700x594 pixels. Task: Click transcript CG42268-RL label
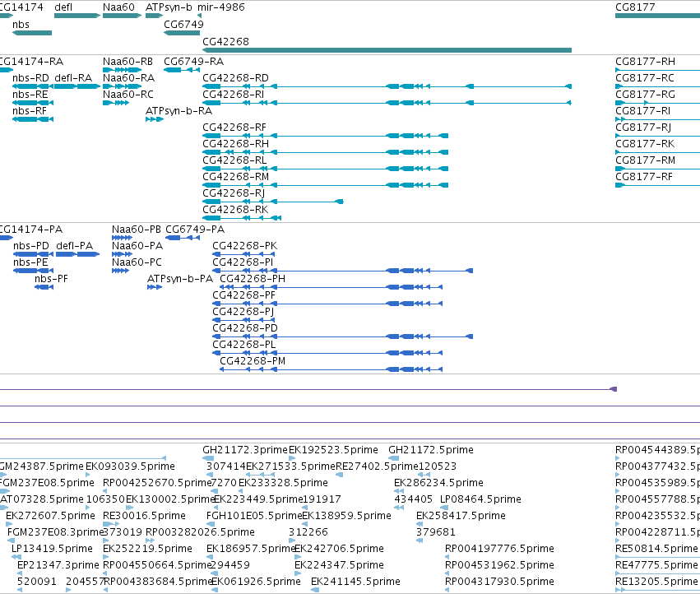click(x=234, y=160)
